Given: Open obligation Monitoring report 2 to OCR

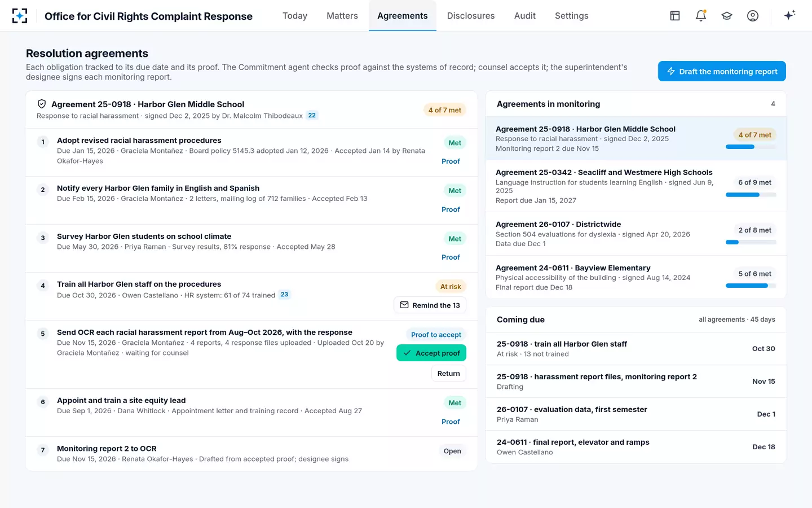Looking at the screenshot, I should pyautogui.click(x=251, y=454).
